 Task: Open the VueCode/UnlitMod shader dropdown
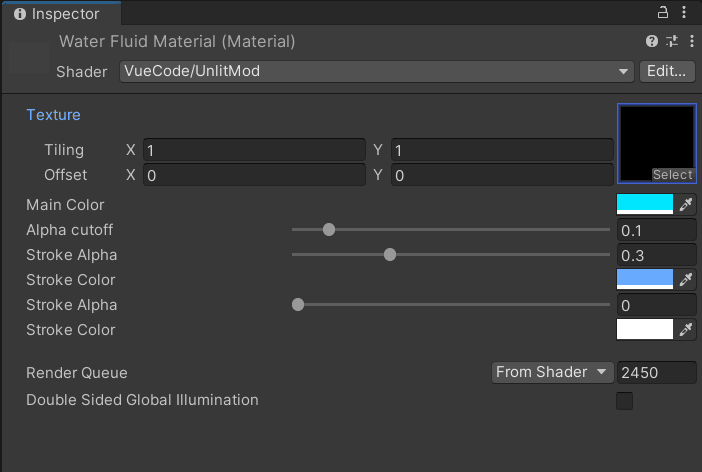(x=377, y=71)
